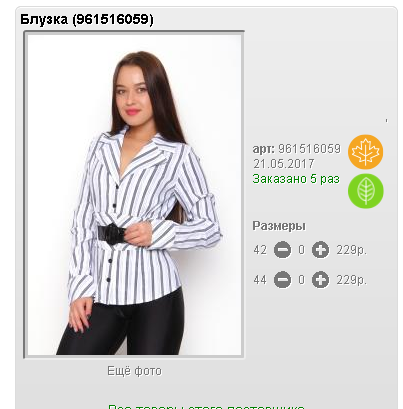
Task: Increase quantity for size 42
Action: click(x=320, y=250)
